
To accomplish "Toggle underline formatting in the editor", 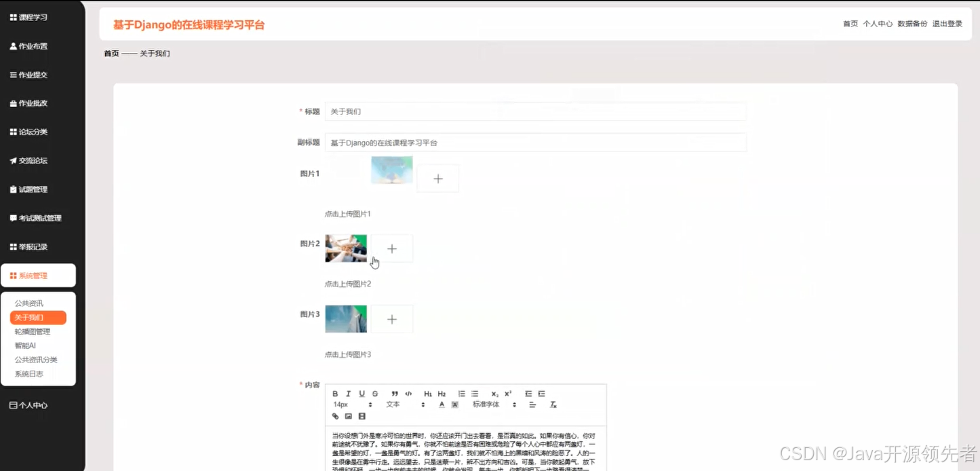I will 361,394.
